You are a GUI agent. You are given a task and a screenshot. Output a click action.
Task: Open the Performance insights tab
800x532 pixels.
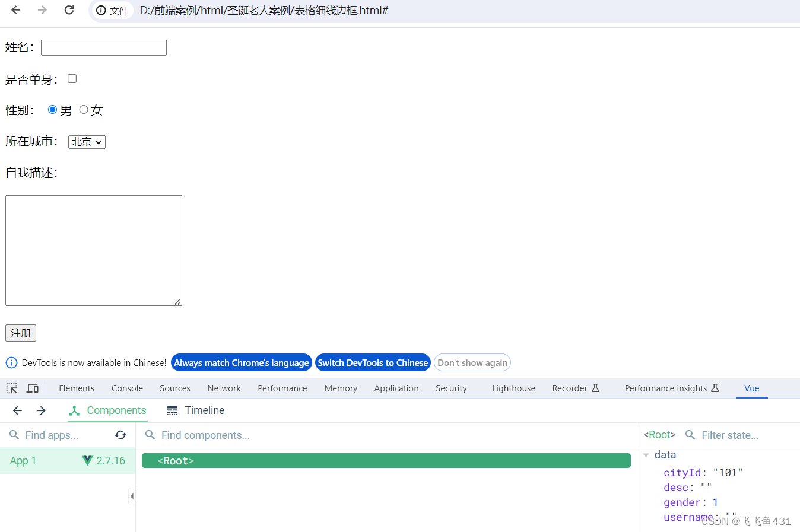point(672,388)
